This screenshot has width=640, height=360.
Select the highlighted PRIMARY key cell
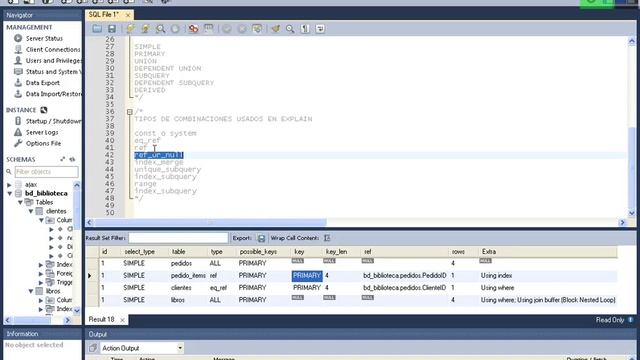point(307,276)
